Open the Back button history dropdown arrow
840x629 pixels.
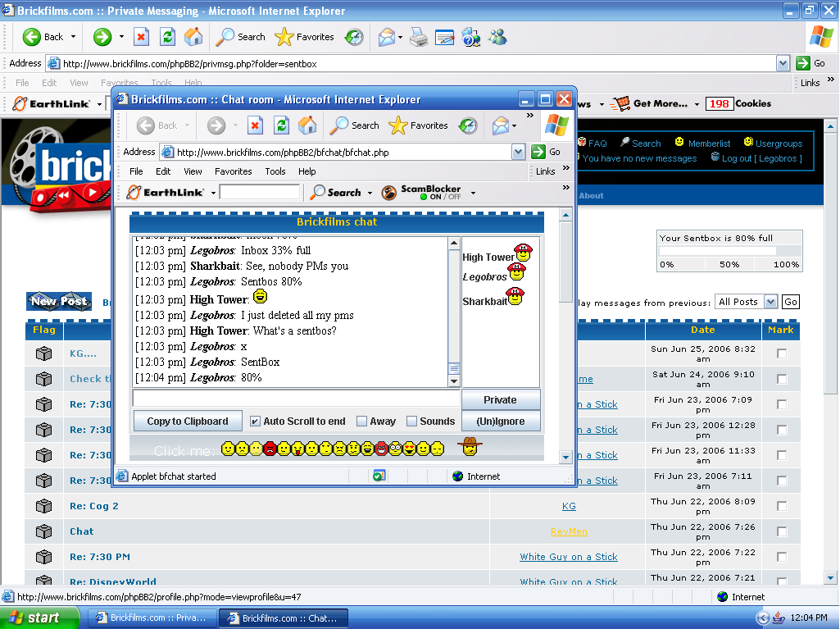coord(73,37)
